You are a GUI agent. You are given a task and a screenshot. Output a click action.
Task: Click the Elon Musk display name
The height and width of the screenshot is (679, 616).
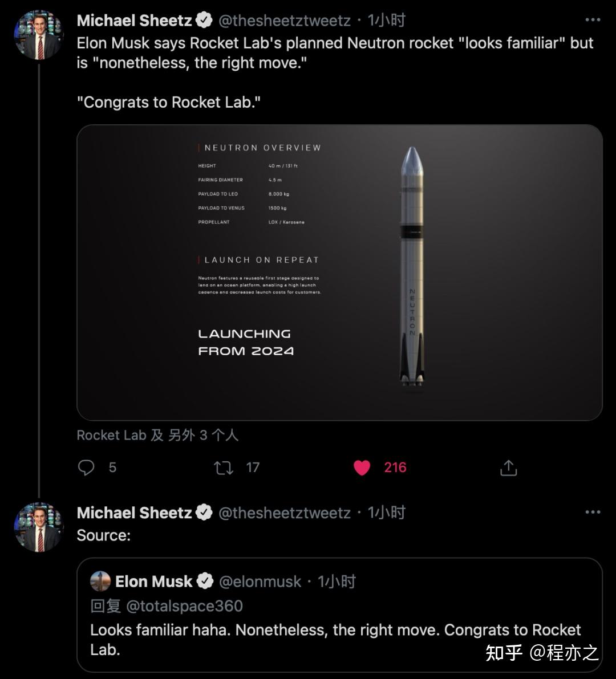coord(154,582)
